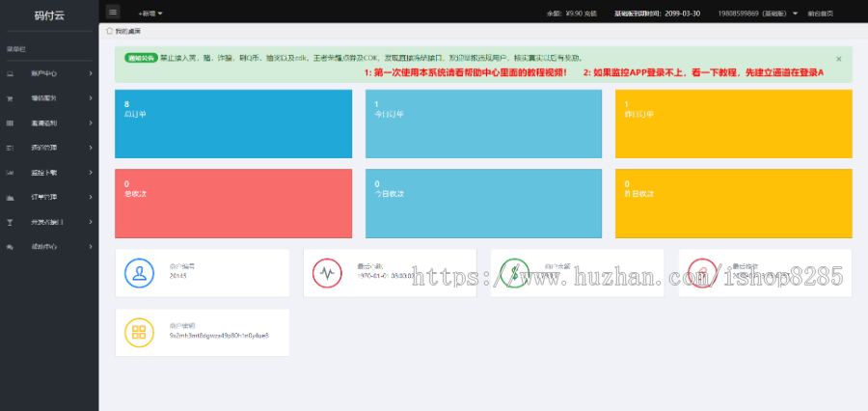Click the red heartbeat pulse icon
868x411 pixels.
[327, 273]
